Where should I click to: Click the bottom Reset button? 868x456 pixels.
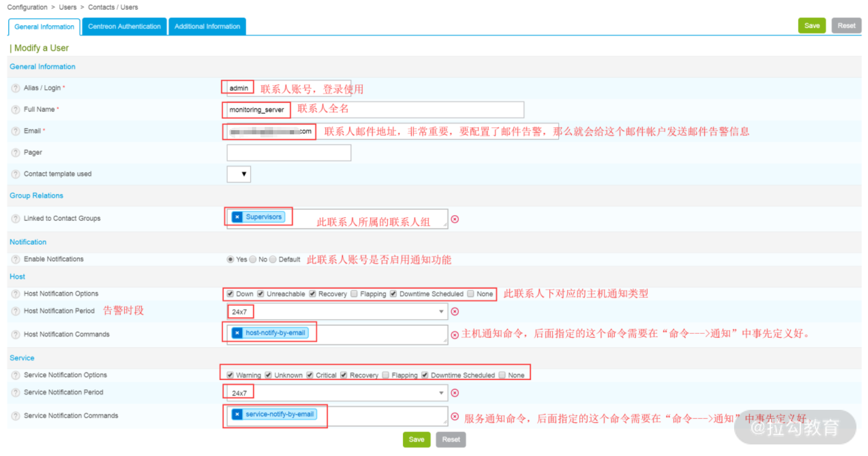[x=451, y=440]
